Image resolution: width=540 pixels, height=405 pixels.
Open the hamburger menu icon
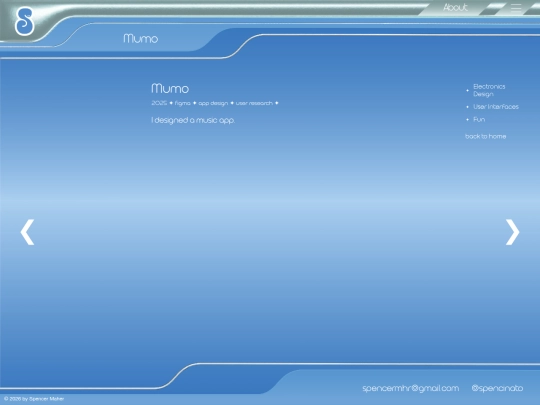516,8
